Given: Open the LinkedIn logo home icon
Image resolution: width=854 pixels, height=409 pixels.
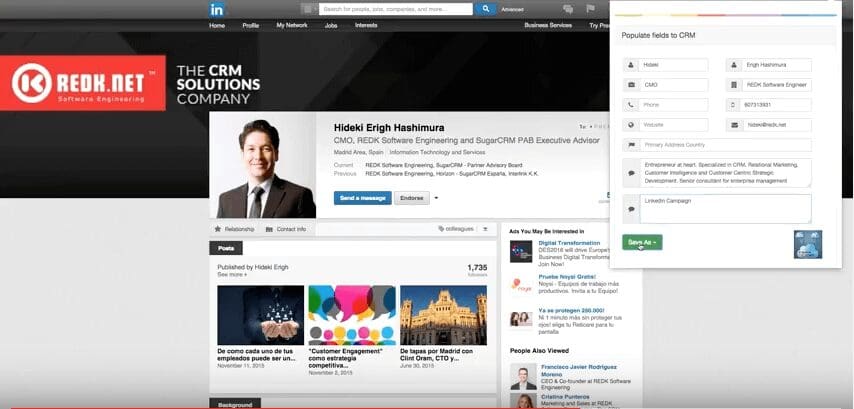Looking at the screenshot, I should pos(217,9).
